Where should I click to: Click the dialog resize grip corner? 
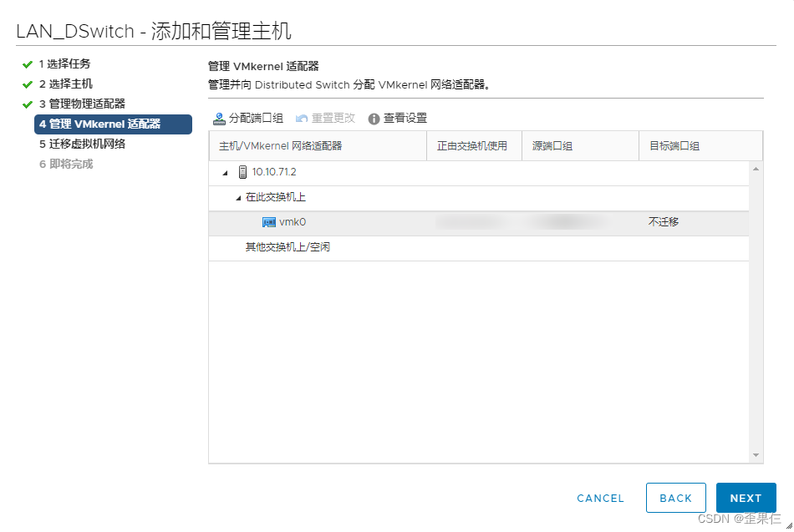789,526
